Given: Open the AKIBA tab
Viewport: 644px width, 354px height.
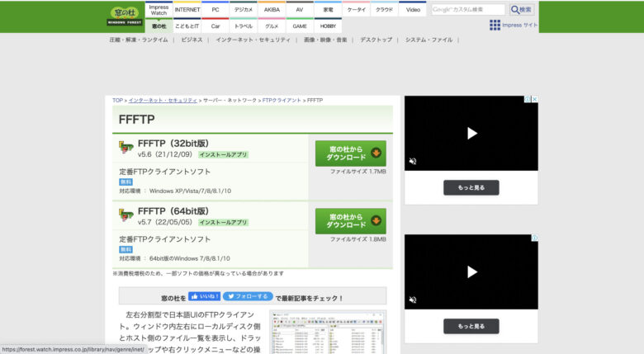Looking at the screenshot, I should pos(272,10).
